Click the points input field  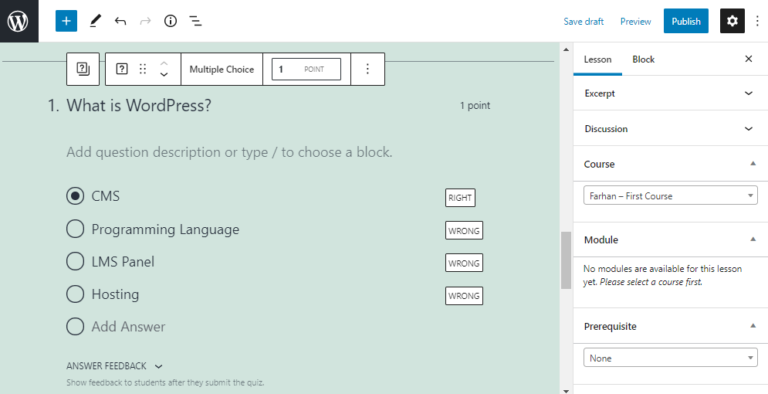pos(306,69)
